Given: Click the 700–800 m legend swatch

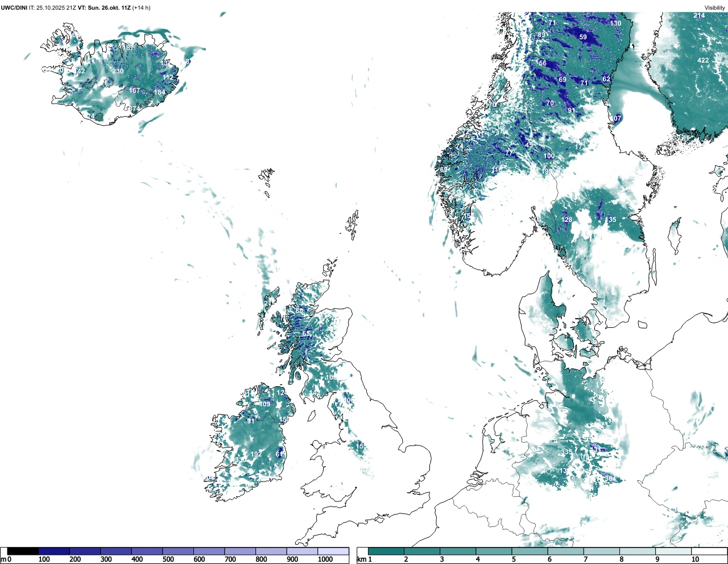Looking at the screenshot, I should pos(240,551).
